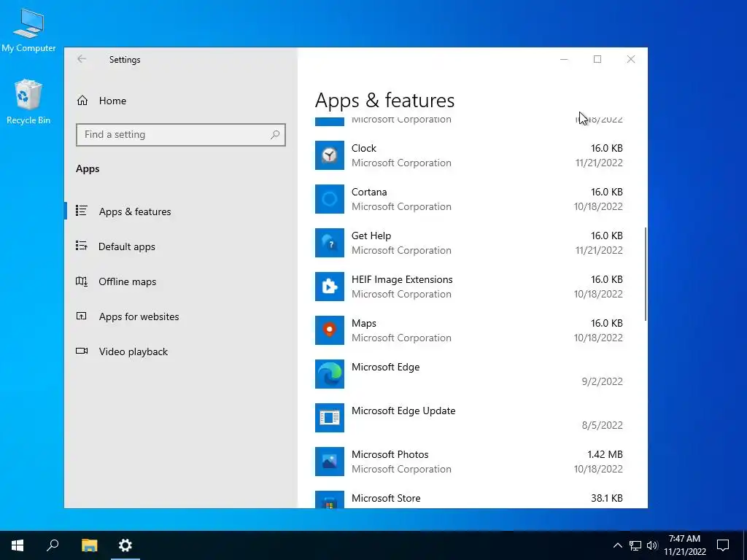Click the Maps app icon
747x560 pixels.
click(329, 330)
